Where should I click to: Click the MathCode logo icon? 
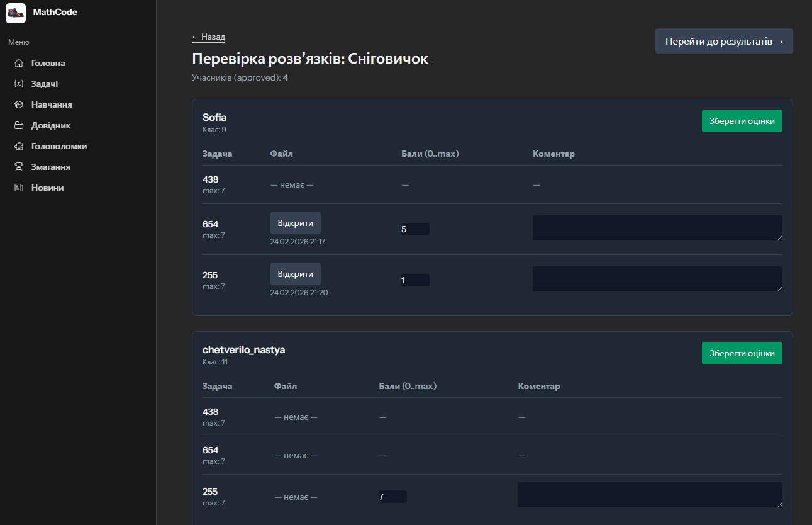point(16,13)
